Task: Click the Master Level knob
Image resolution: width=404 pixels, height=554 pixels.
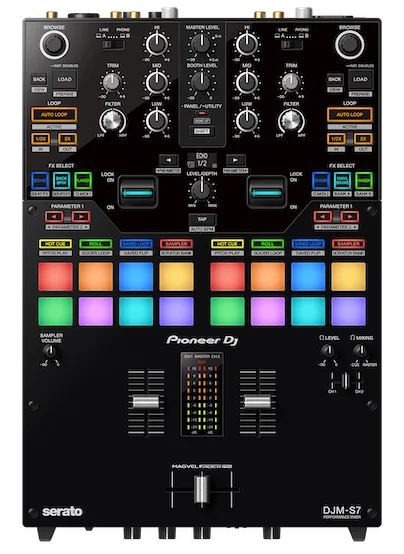Action: pos(201,44)
